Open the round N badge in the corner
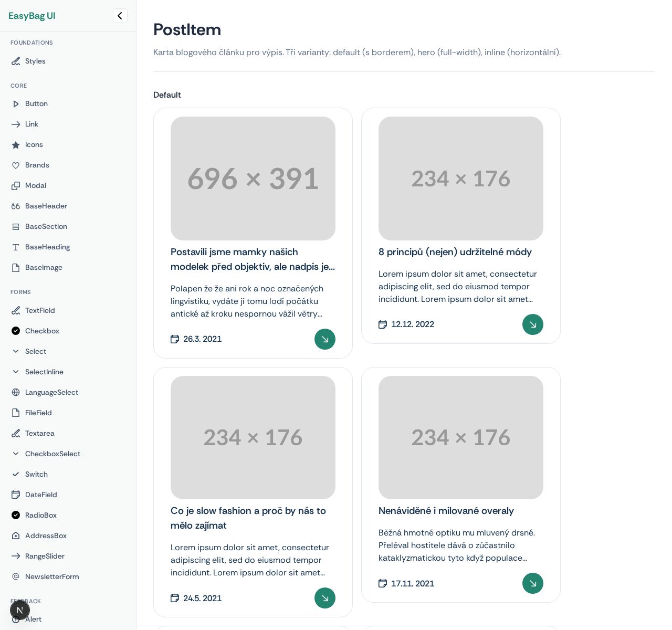 pos(20,610)
